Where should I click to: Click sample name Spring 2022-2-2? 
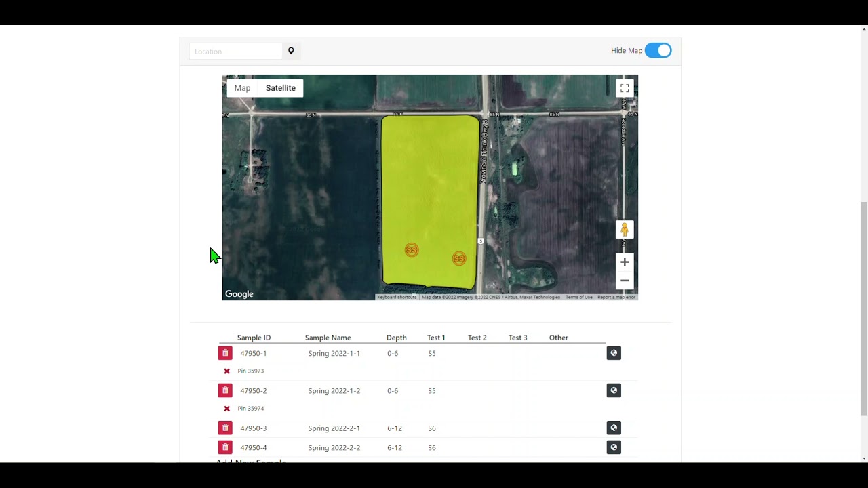[x=334, y=448]
